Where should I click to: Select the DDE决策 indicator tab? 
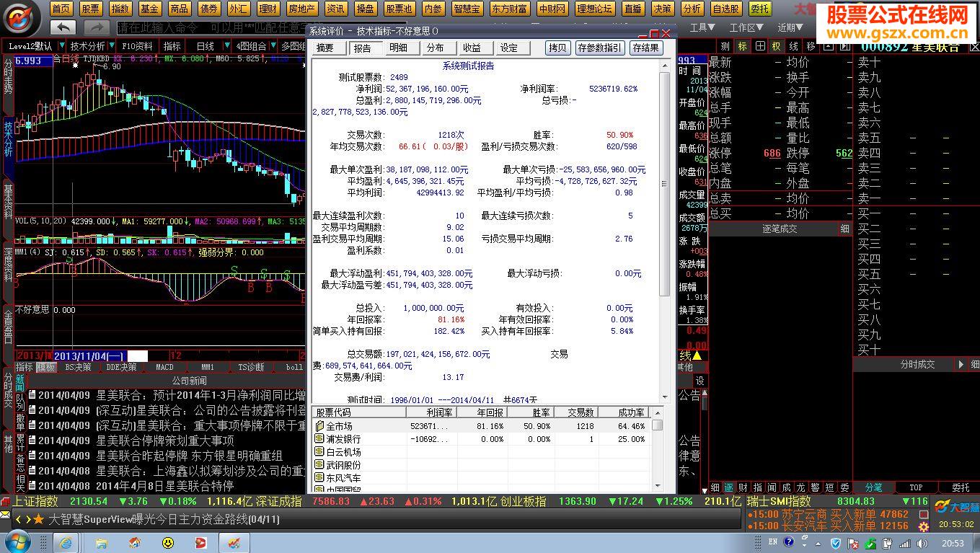121,367
